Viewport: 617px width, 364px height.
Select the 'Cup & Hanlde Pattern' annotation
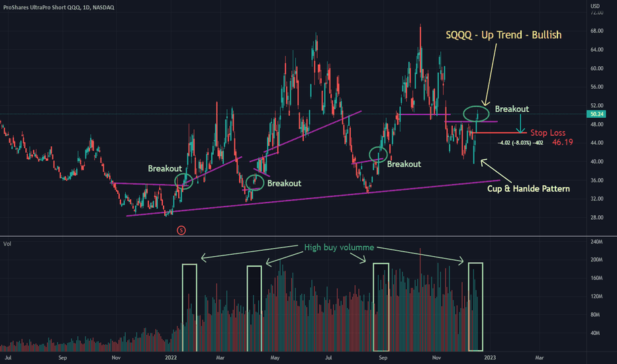pos(528,189)
